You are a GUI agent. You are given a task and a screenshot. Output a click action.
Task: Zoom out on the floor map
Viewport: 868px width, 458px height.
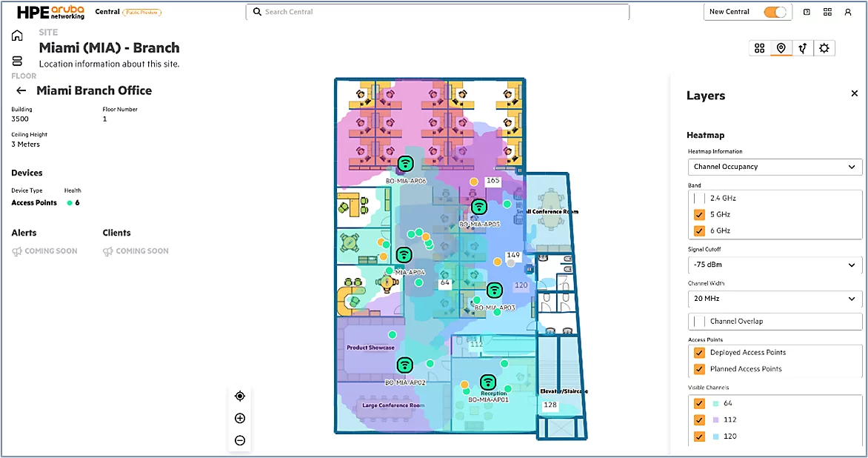click(240, 440)
